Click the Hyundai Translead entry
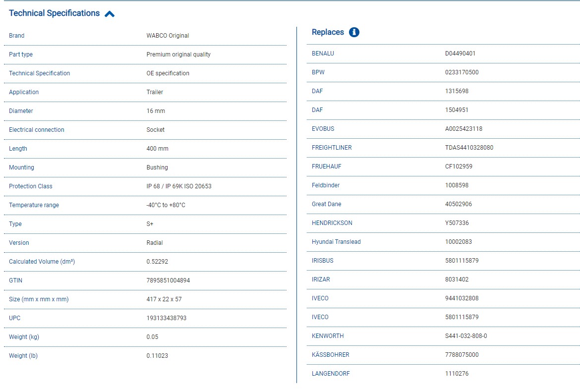 click(x=336, y=242)
